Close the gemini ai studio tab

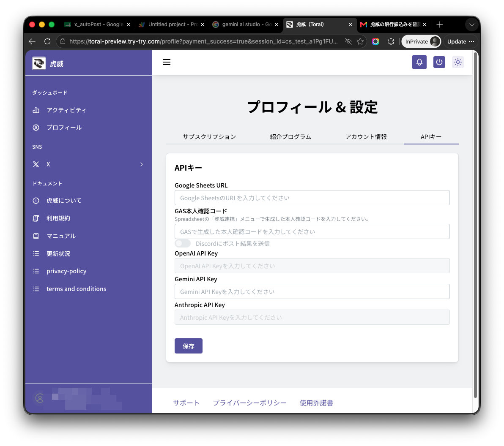tap(277, 24)
